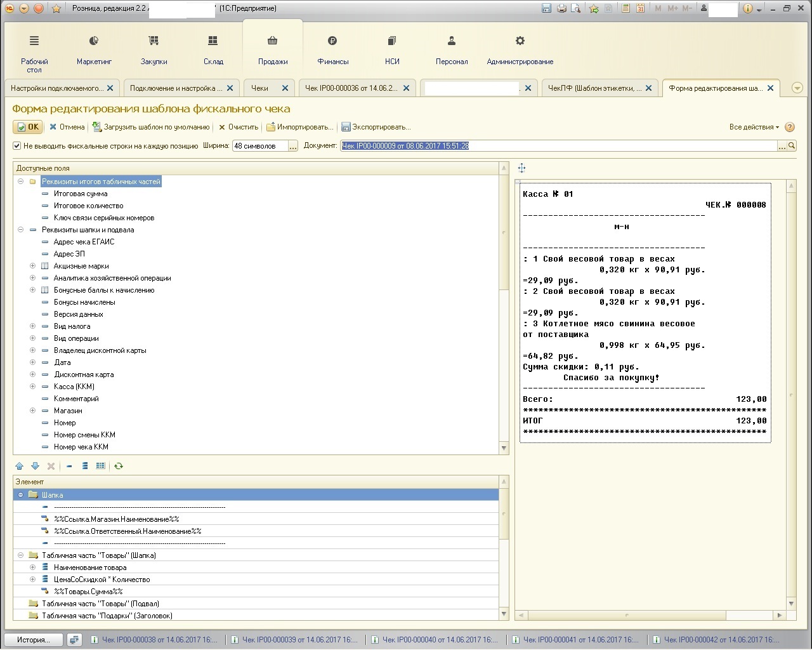Viewport: 812px width, 650px height.
Task: Open the Все действия dropdown menu
Action: point(754,127)
